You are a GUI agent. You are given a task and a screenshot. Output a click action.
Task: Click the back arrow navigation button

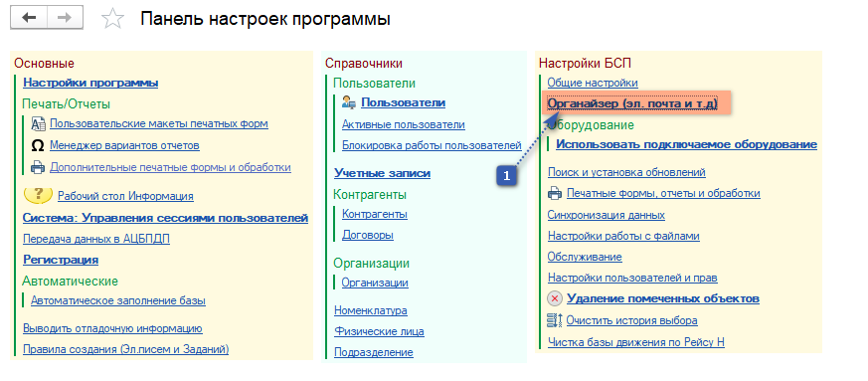coord(29,18)
